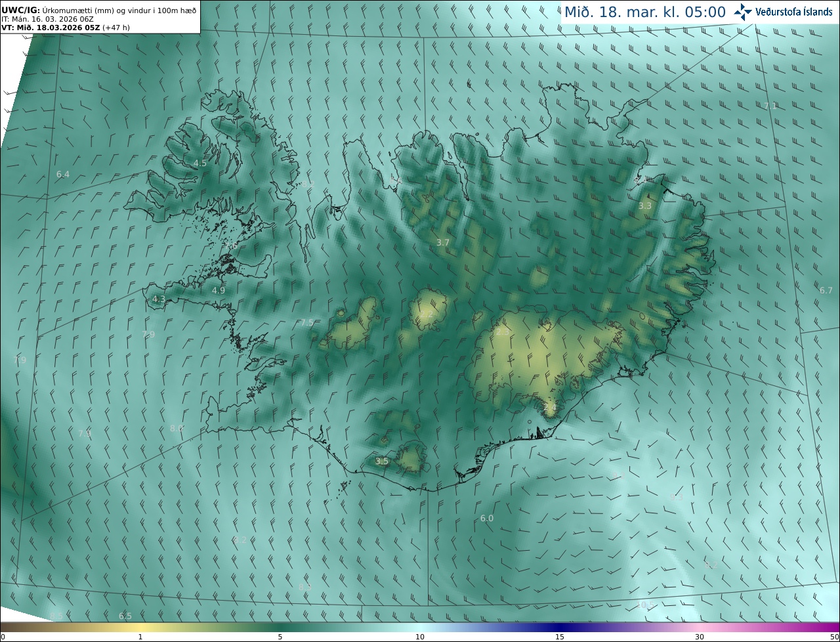
Task: Click the 4.3 map value
Action: tap(159, 299)
